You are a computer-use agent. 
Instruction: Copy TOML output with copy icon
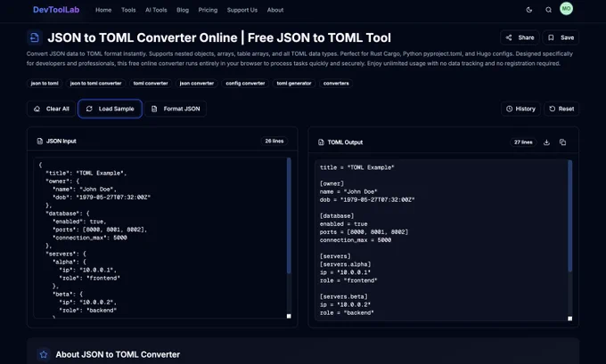tap(562, 142)
